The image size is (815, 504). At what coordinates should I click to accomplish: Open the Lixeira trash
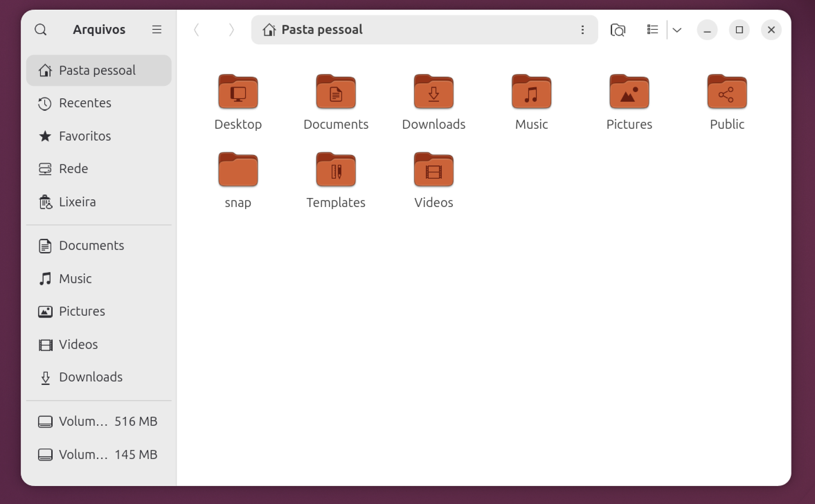tap(99, 202)
